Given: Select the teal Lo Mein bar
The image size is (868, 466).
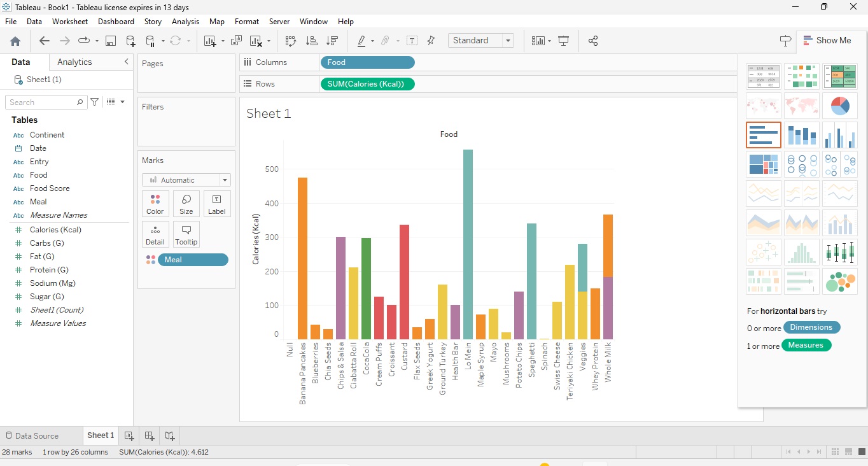Looking at the screenshot, I should click(468, 244).
